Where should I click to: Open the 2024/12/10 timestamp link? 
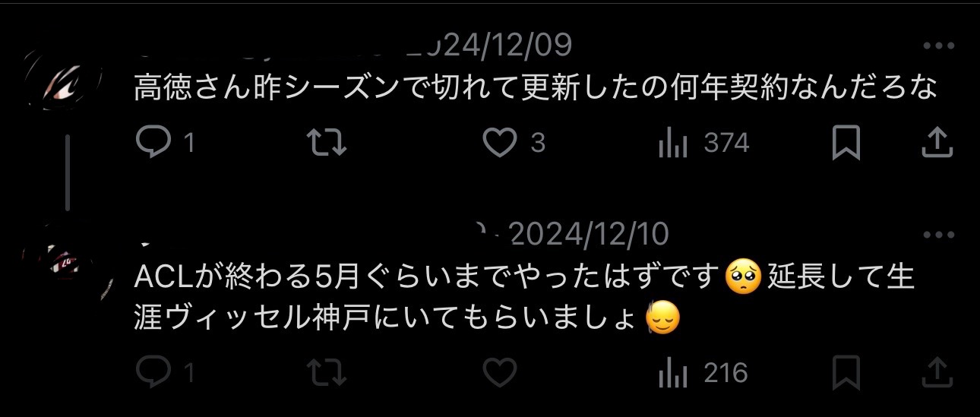[x=590, y=235]
